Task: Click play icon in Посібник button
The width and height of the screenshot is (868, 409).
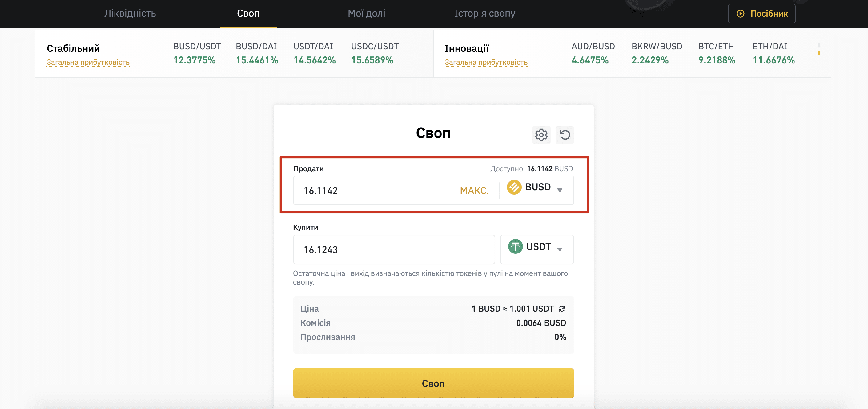Action: tap(740, 14)
